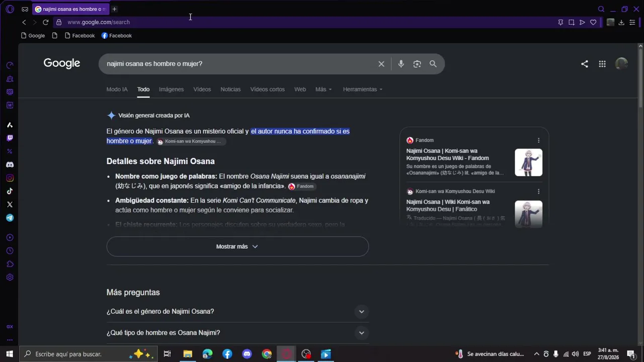
Task: Click the Windows taskbar search box
Action: [88, 354]
